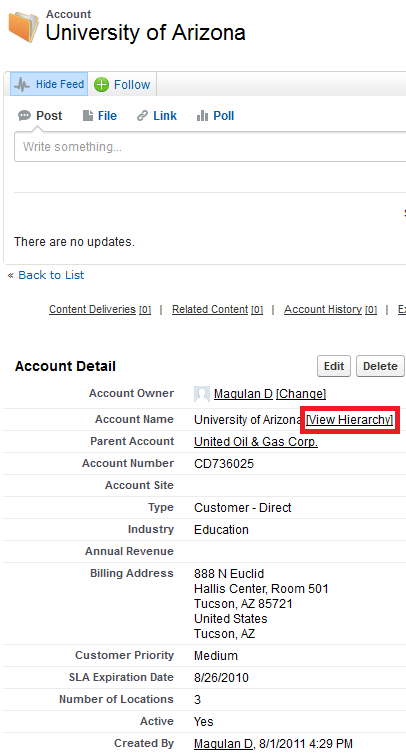The height and width of the screenshot is (753, 406).
Task: Click the Hallis Center, Room 501 line
Action: click(261, 589)
